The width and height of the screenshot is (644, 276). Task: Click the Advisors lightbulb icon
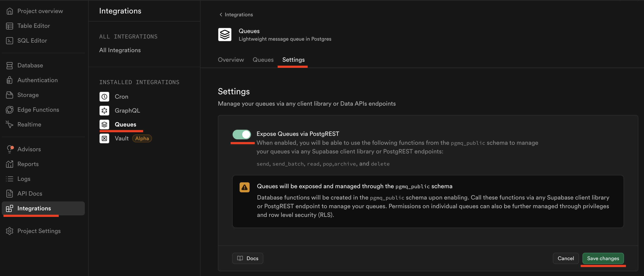tap(10, 149)
